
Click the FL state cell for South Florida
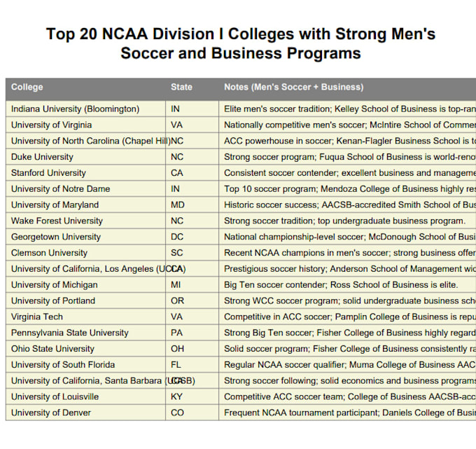[x=177, y=365]
